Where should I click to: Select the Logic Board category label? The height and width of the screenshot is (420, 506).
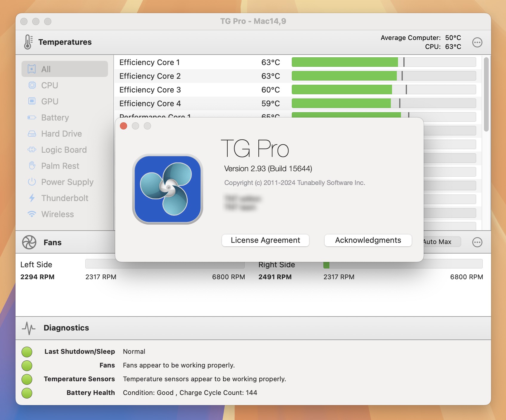point(64,150)
